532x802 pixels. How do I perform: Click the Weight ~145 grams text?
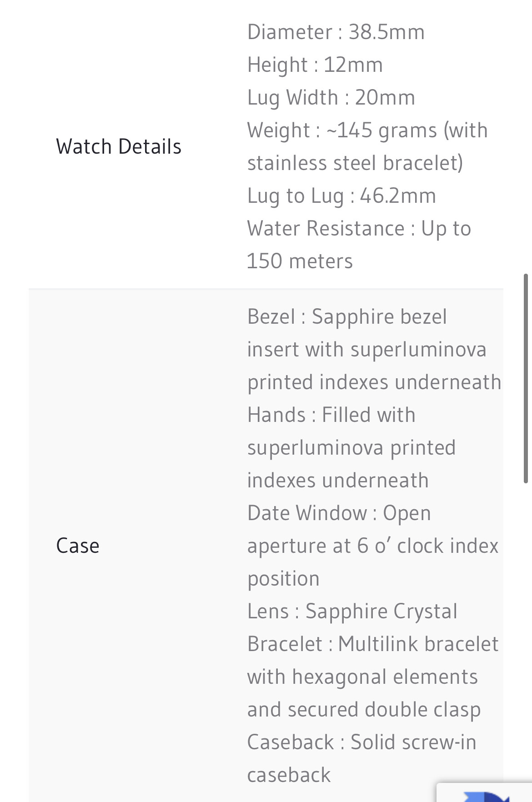point(367,130)
